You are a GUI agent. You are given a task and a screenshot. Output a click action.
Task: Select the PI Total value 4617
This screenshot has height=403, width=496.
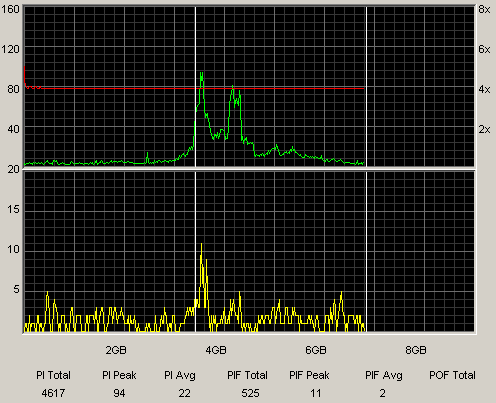[x=53, y=393]
